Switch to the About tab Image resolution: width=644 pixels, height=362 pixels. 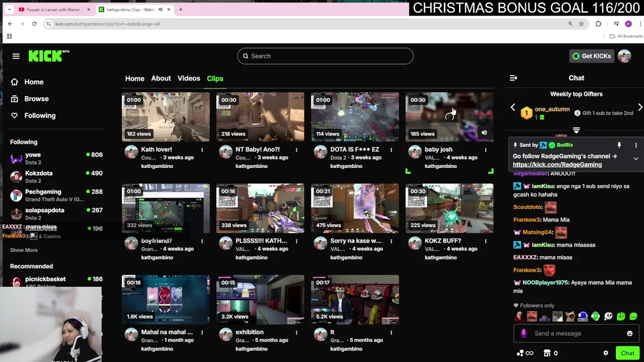[161, 78]
